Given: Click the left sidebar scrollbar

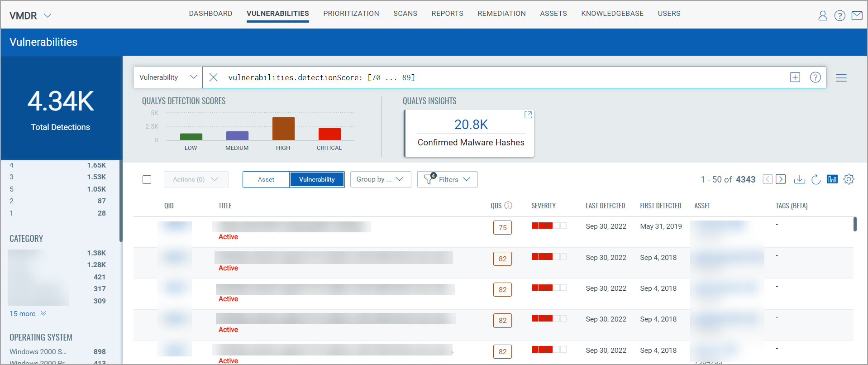Looking at the screenshot, I should (x=121, y=201).
